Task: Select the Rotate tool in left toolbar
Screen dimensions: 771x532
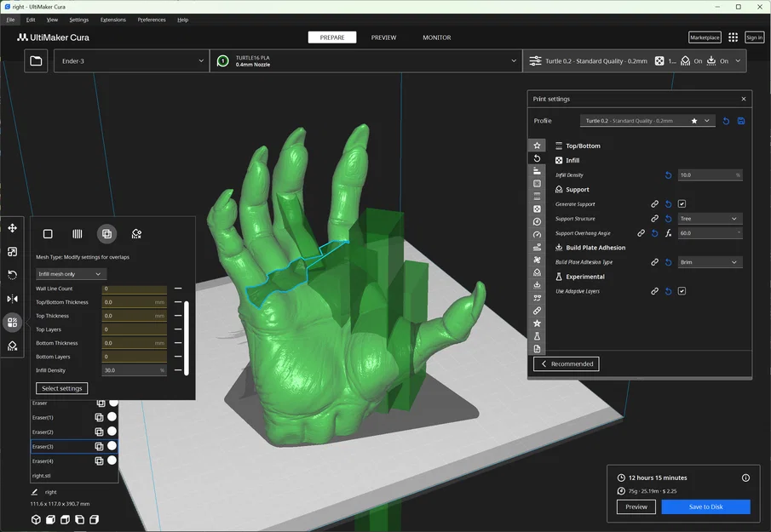Action: tap(12, 275)
